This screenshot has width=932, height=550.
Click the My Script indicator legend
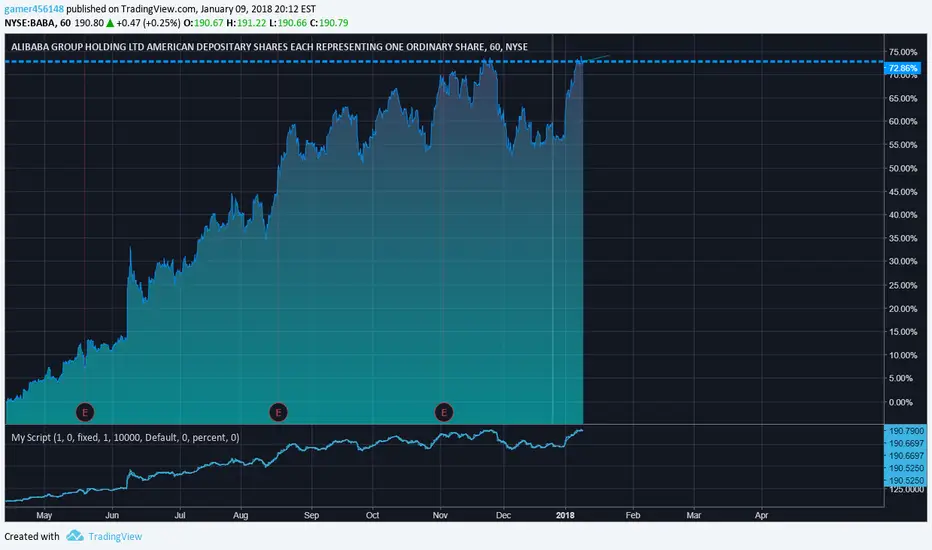pos(125,438)
